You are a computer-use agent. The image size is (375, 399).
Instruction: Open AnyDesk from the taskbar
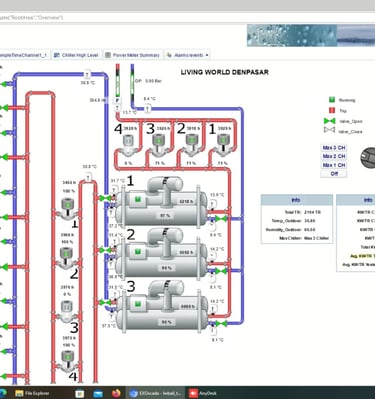pos(203,393)
